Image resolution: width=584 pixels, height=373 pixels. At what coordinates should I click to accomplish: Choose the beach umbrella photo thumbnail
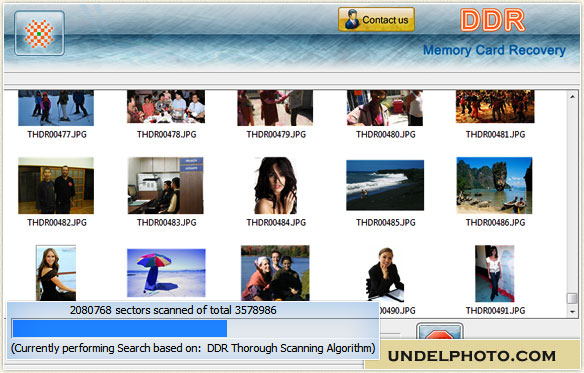point(166,273)
